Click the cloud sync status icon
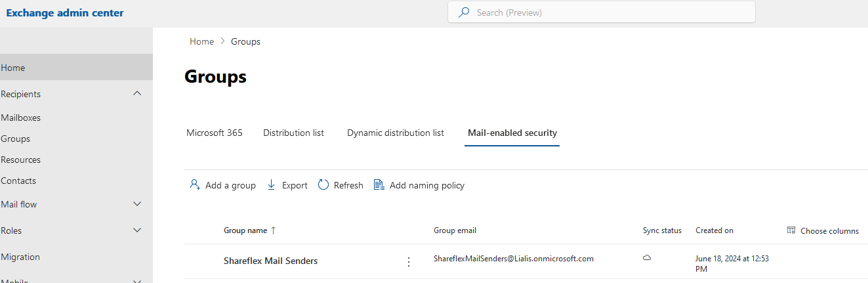The height and width of the screenshot is (283, 868). pos(647,259)
